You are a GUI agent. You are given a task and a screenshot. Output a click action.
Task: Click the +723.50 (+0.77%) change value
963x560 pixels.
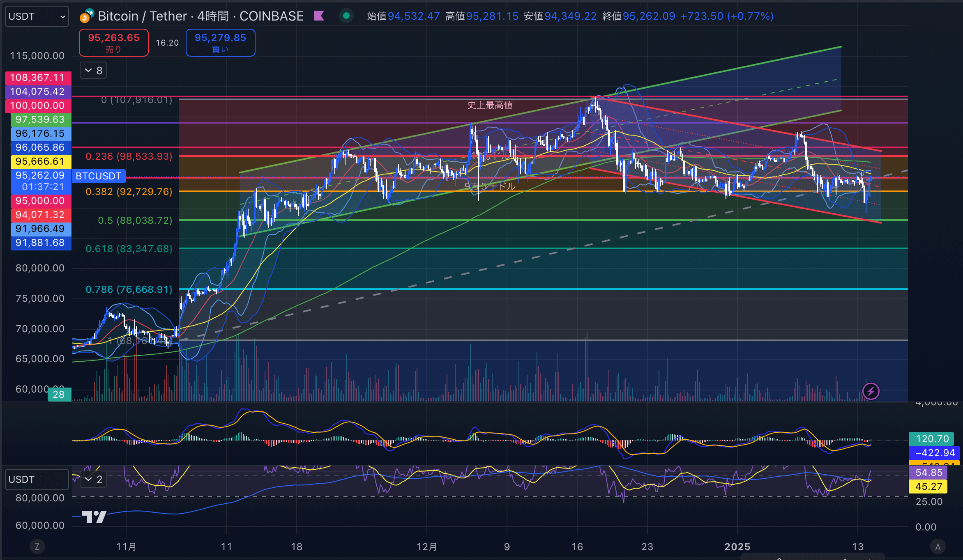point(727,16)
